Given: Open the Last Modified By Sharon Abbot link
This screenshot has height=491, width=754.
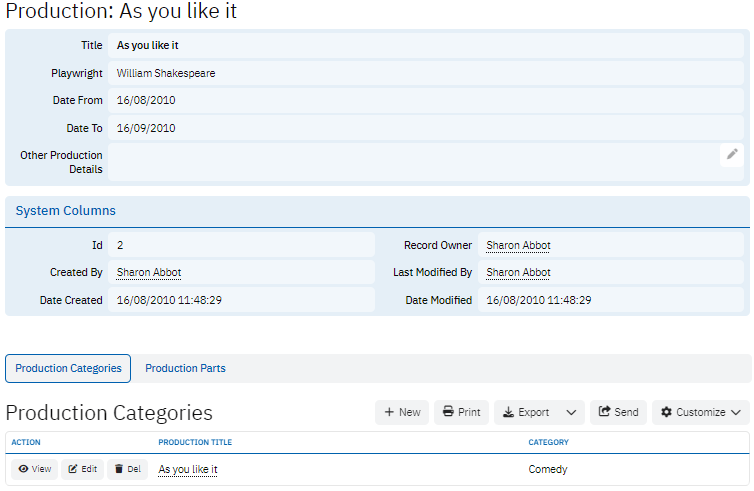Looking at the screenshot, I should coord(518,272).
